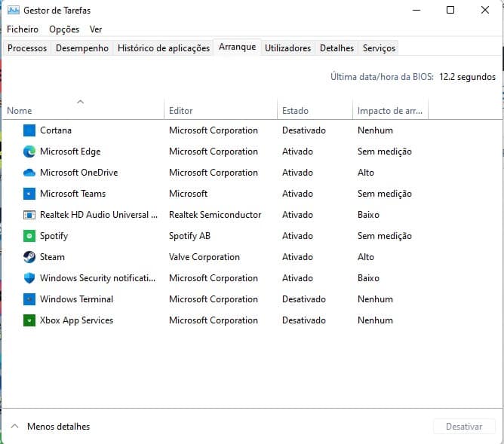Open the Opções menu
The image size is (504, 444).
pyautogui.click(x=64, y=29)
